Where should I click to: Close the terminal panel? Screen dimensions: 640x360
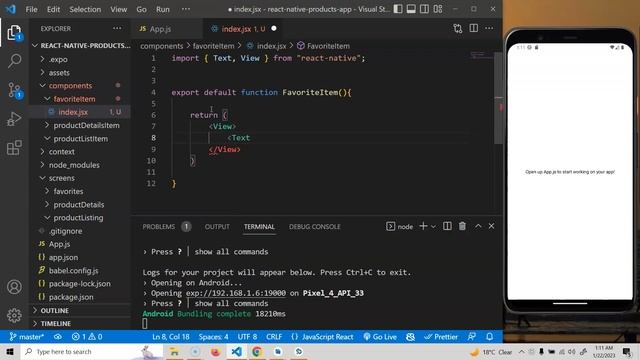(491, 226)
